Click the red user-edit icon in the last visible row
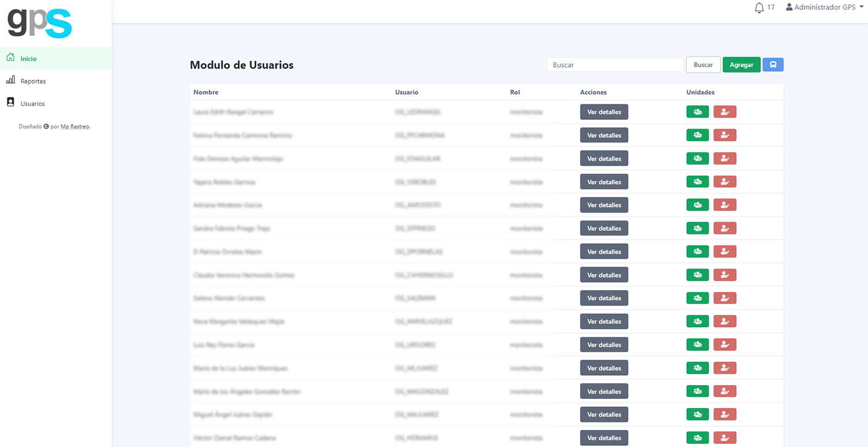Viewport: 868px width, 447px height. click(x=724, y=438)
